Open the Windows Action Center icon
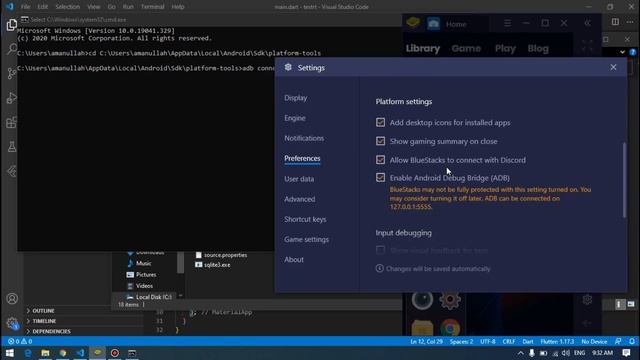 (x=627, y=353)
